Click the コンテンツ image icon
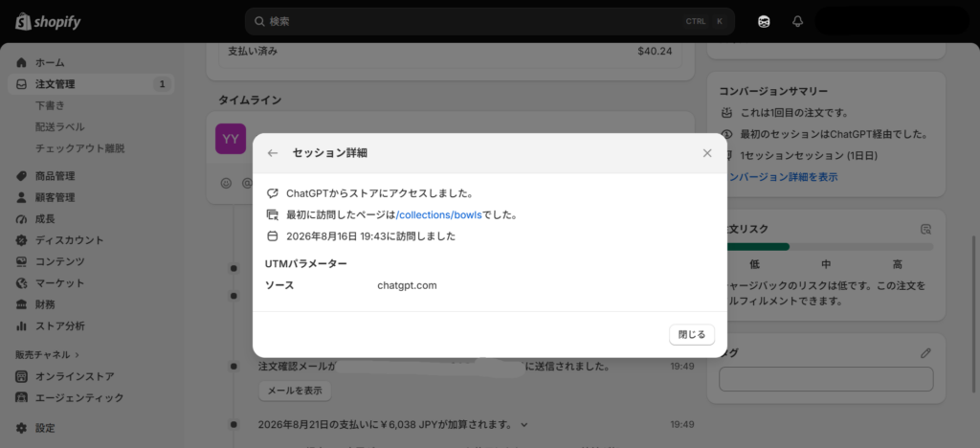980x448 pixels. pos(22,261)
